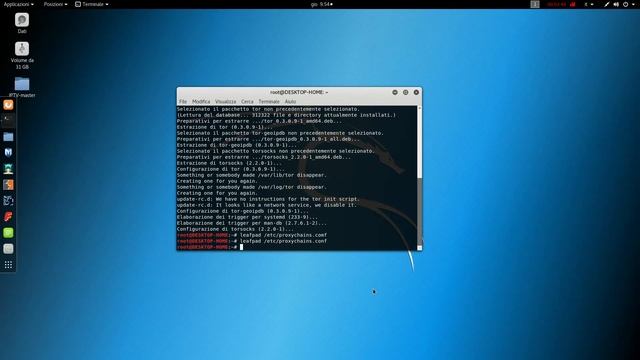Launch Armitage icon in dock
Image resolution: width=640 pixels, height=360 pixels.
pyautogui.click(x=8, y=169)
